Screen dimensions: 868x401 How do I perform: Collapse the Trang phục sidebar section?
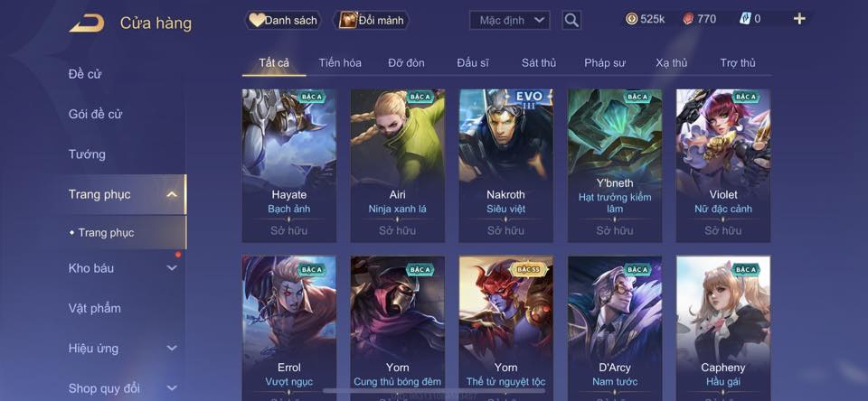coord(172,194)
